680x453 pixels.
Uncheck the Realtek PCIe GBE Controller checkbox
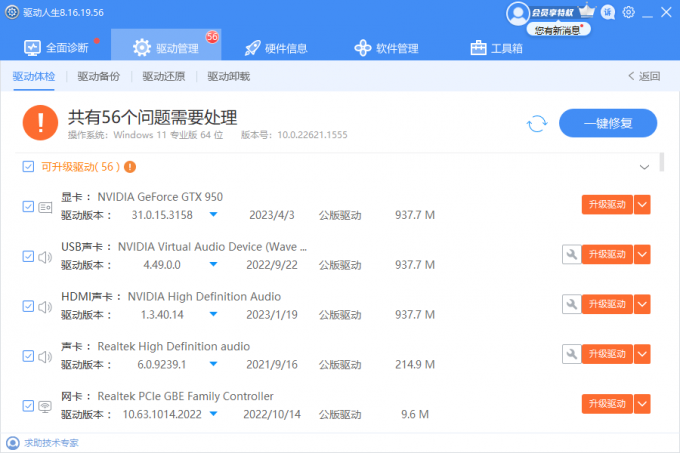click(28, 405)
